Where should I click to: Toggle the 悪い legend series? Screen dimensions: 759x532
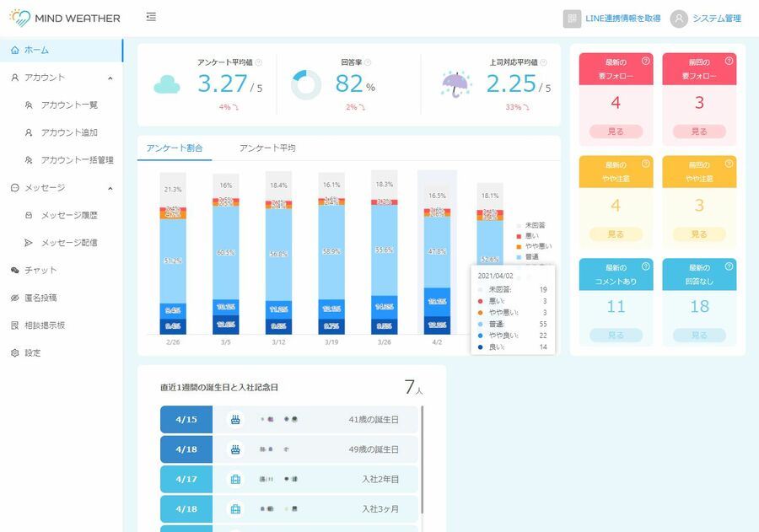529,236
